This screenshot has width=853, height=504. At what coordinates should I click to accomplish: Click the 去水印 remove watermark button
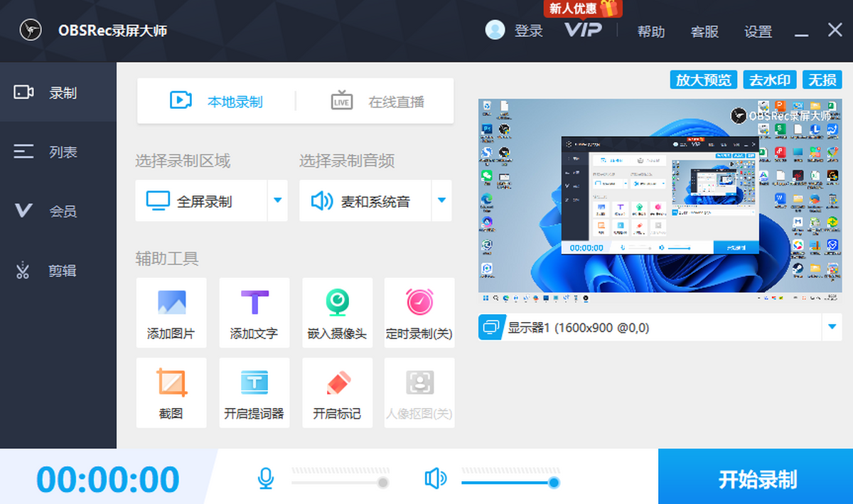point(769,80)
